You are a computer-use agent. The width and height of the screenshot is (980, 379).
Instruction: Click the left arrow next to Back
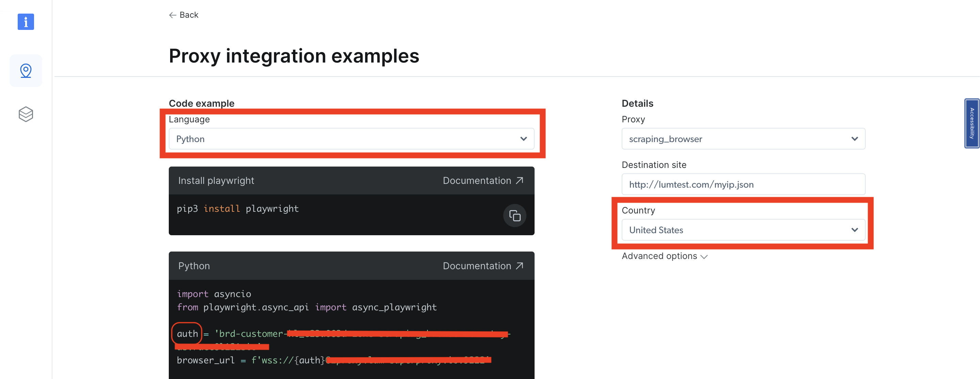[172, 15]
